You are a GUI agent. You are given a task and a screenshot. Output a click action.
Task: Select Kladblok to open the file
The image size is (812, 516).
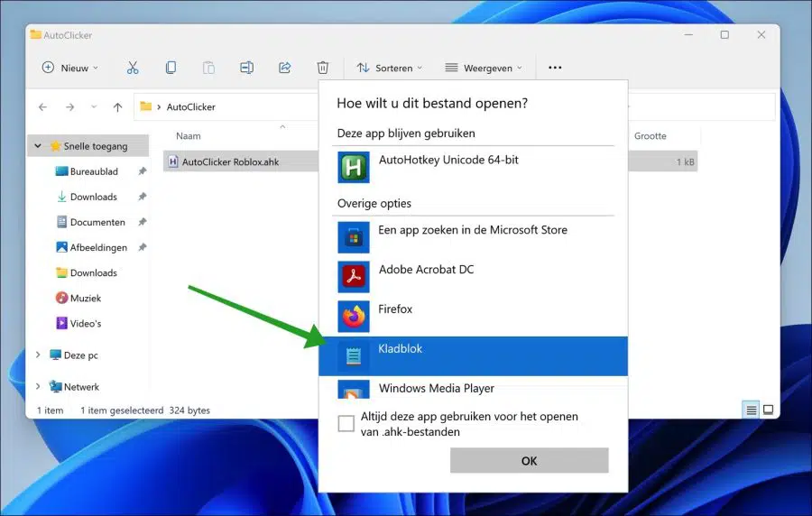pos(473,356)
